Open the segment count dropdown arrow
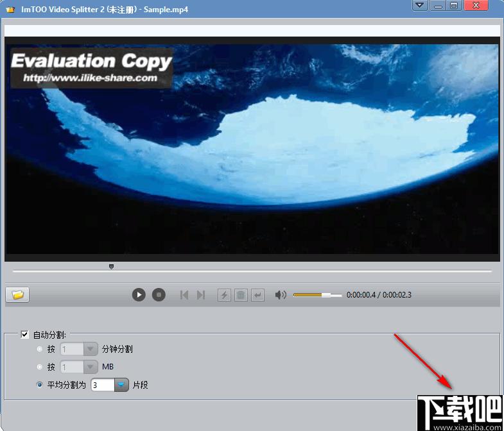504x431 pixels. click(x=122, y=385)
